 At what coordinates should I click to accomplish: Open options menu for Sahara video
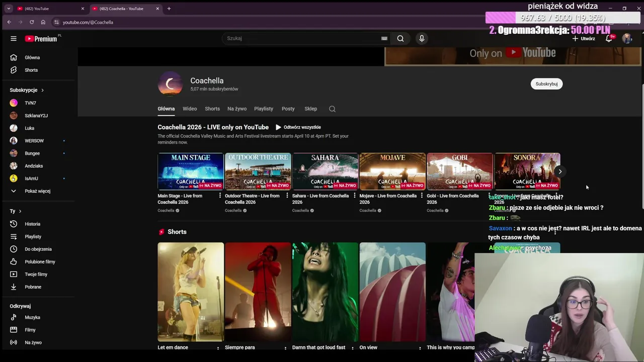(x=355, y=196)
